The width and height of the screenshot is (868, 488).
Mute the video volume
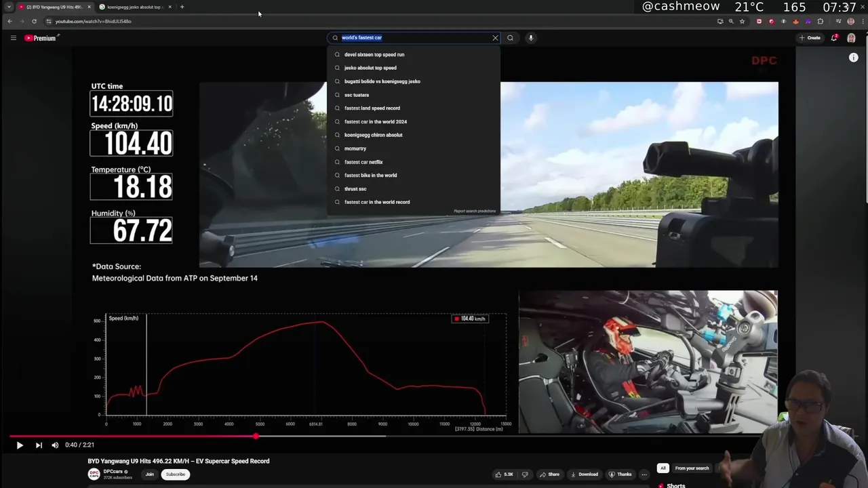click(x=55, y=445)
